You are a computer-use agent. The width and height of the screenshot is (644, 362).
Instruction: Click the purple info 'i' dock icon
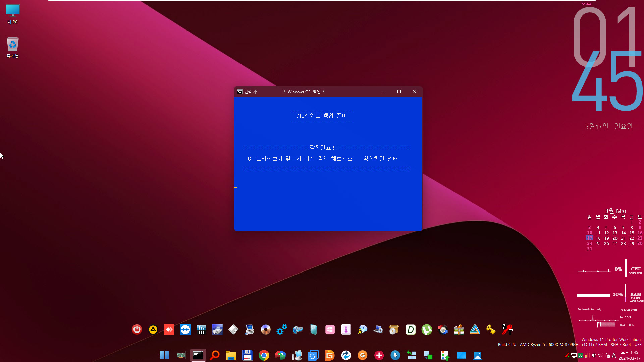(346, 329)
